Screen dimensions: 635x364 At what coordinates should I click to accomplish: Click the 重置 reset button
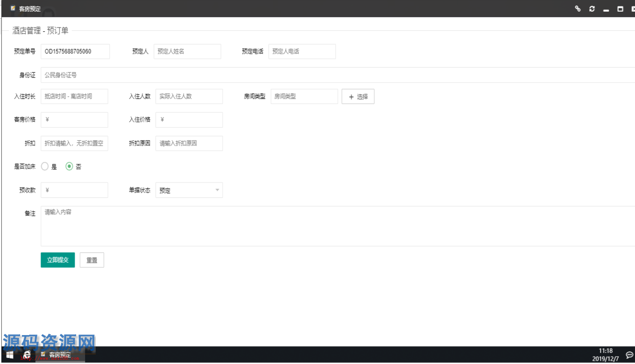92,260
